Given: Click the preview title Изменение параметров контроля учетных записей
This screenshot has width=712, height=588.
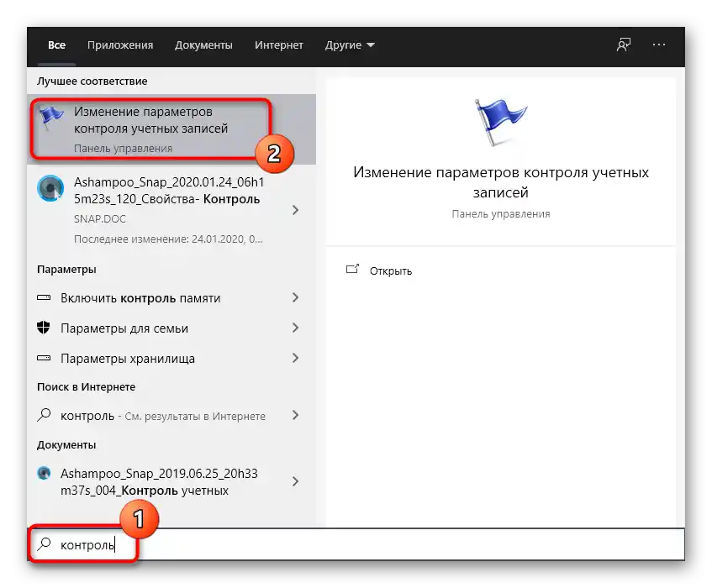Looking at the screenshot, I should (500, 182).
